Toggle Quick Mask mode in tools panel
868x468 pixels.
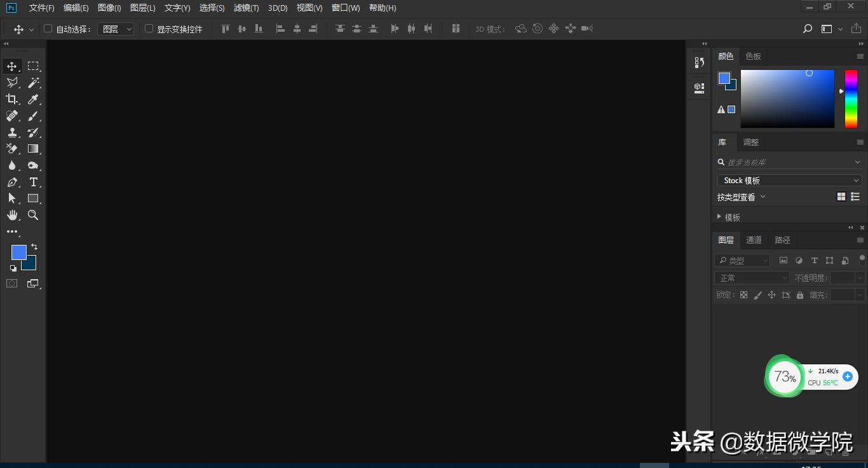coord(12,284)
